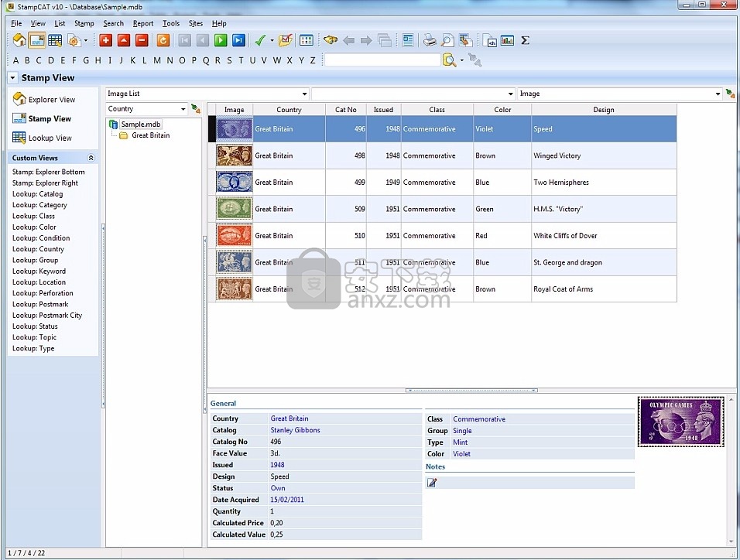Open the File menu
Screen dimensions: 740x560
[x=16, y=23]
